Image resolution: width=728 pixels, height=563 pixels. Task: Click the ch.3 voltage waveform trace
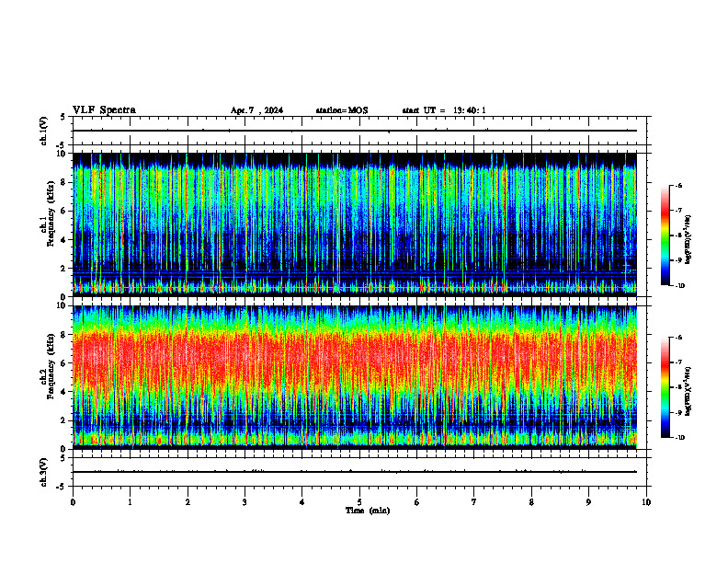[355, 472]
